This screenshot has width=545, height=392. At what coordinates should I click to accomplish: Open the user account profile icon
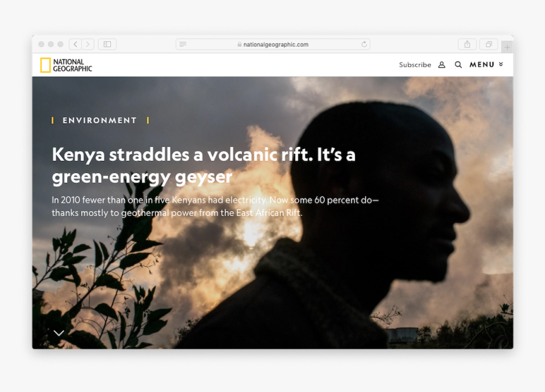pos(442,65)
